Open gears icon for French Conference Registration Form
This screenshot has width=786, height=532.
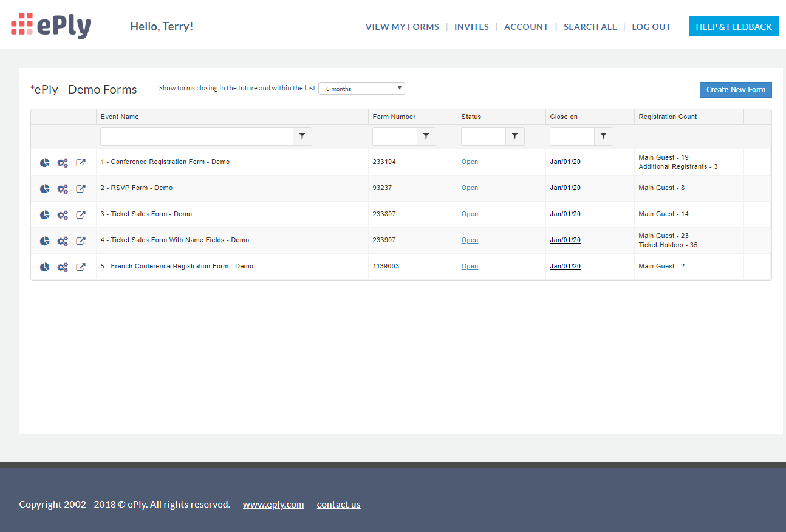[x=63, y=267]
